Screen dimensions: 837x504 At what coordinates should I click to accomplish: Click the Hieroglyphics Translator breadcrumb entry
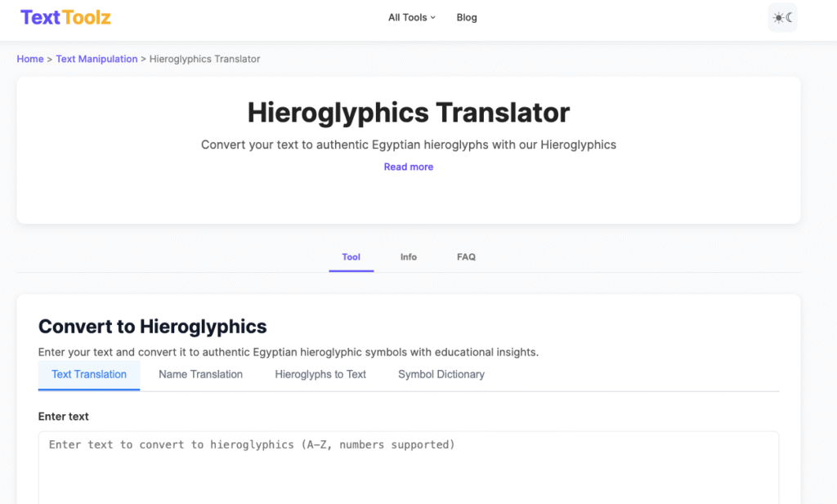tap(204, 59)
